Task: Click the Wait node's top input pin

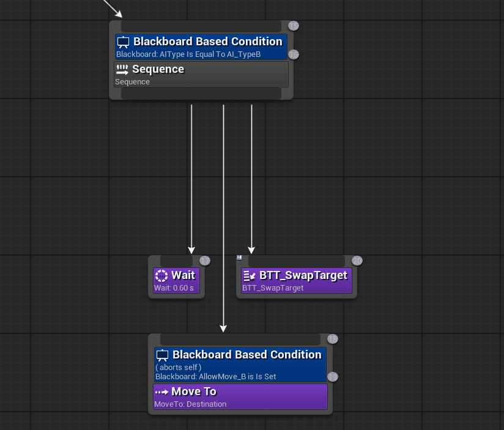Action: point(176,261)
